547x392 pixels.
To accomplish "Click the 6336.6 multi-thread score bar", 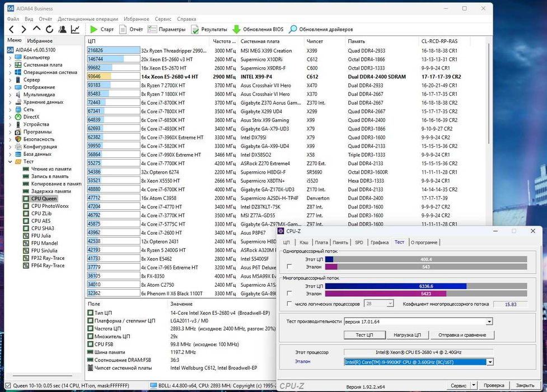I will pos(426,286).
